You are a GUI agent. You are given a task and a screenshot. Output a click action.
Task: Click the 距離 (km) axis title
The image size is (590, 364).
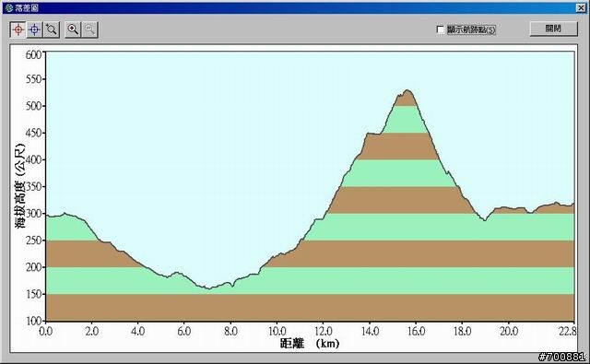310,344
